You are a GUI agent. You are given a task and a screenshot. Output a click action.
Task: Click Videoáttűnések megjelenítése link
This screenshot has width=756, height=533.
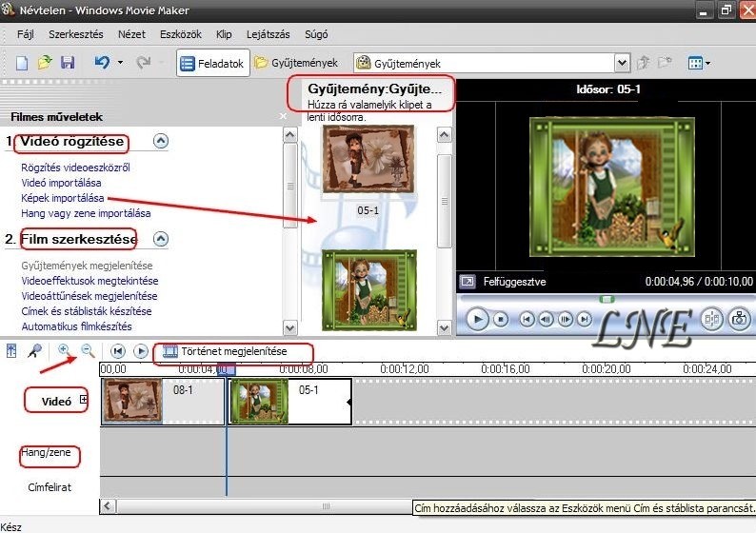coord(90,296)
